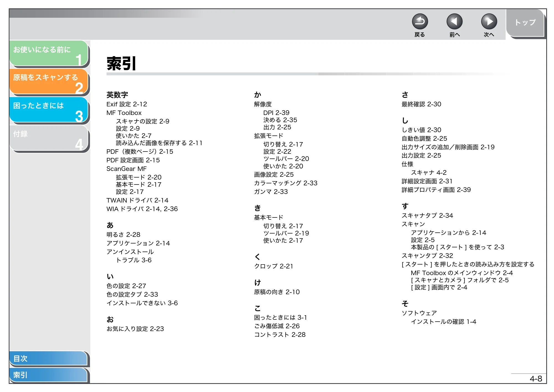Follow the TWAIN ドライバ 2-14 entry
Image resolution: width=554 pixels, height=392 pixels.
pyautogui.click(x=137, y=200)
